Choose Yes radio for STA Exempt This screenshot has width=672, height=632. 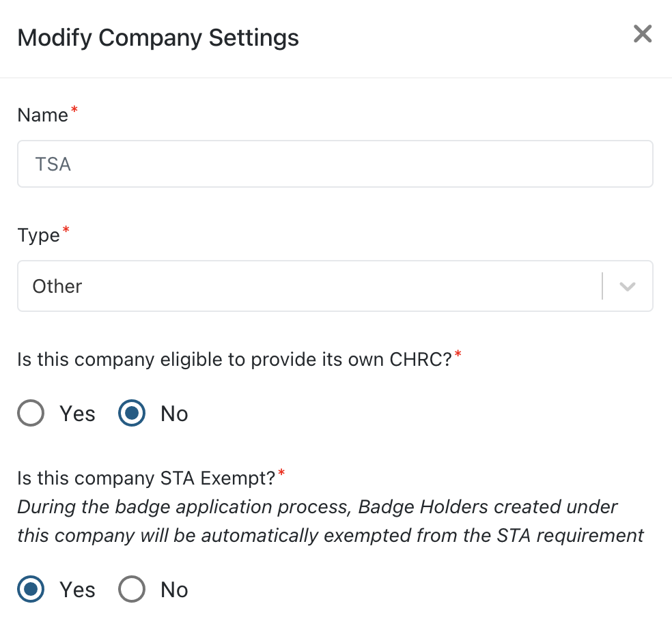[31, 589]
